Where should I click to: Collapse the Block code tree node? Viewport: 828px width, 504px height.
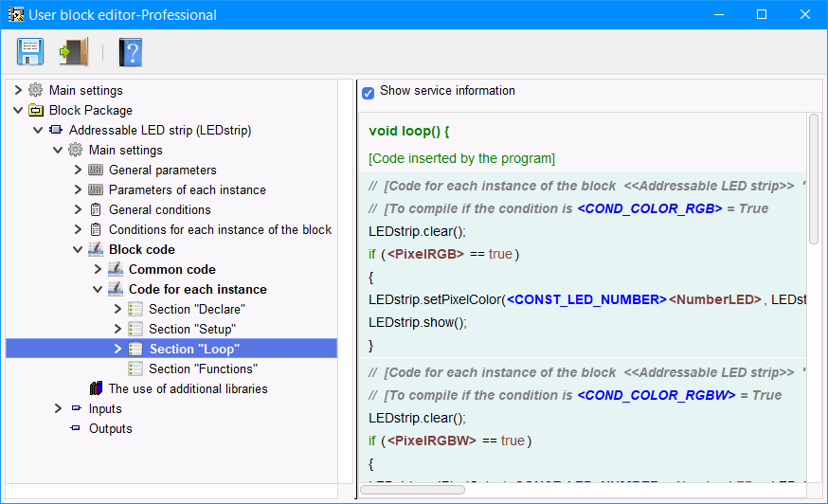pos(78,250)
